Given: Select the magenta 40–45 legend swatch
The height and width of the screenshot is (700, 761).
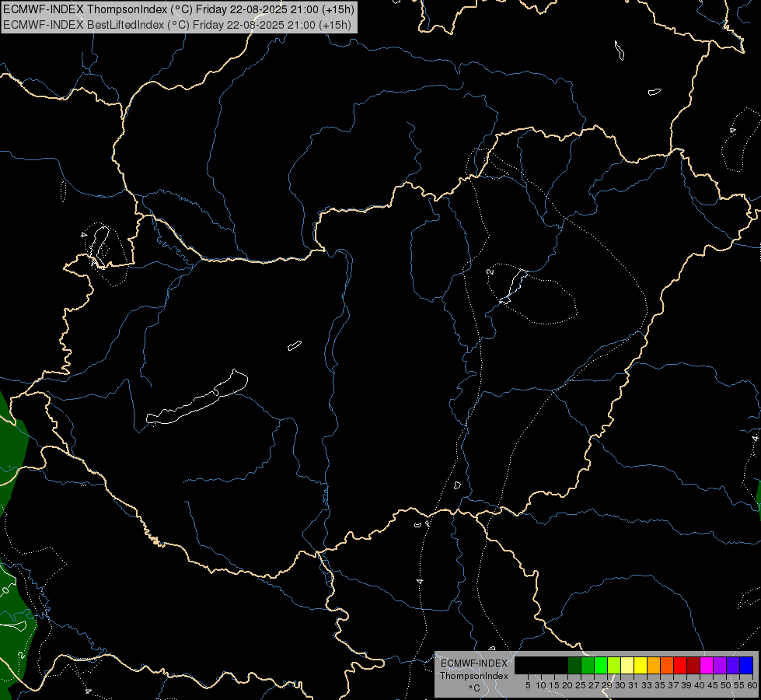Looking at the screenshot, I should pos(707,665).
